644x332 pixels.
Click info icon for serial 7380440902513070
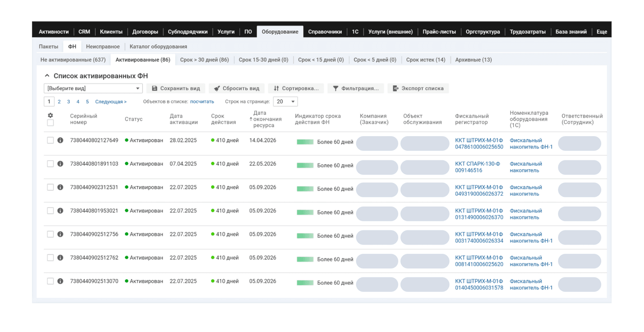point(60,281)
